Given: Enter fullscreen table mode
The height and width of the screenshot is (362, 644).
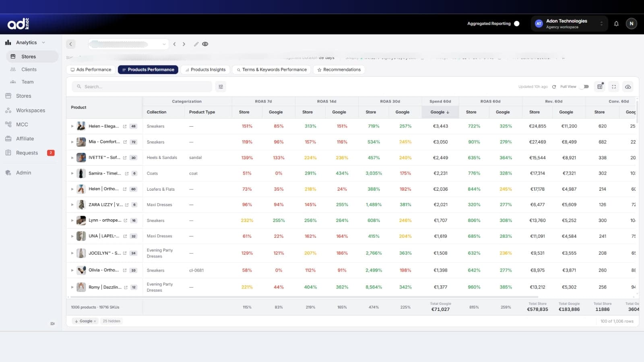Looking at the screenshot, I should [614, 86].
